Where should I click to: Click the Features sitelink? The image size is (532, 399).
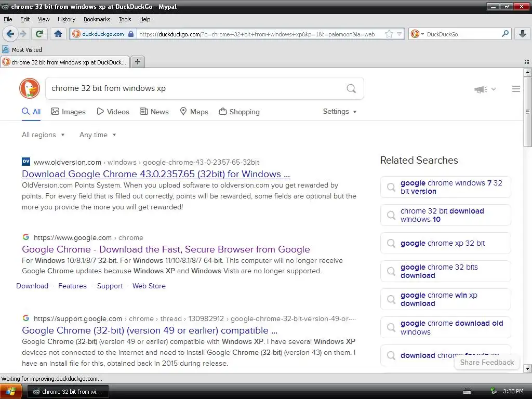click(72, 286)
